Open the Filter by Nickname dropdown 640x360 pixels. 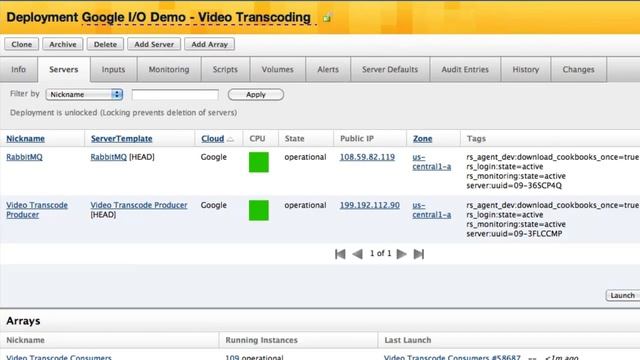tap(84, 94)
